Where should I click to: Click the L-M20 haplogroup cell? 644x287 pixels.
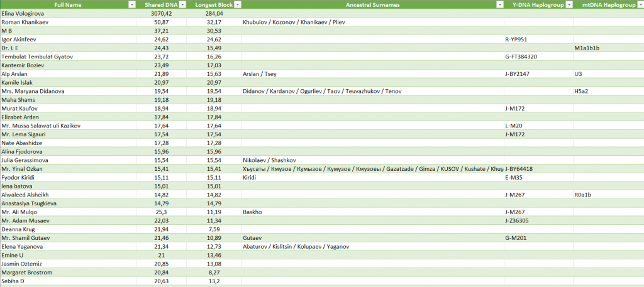pos(514,126)
